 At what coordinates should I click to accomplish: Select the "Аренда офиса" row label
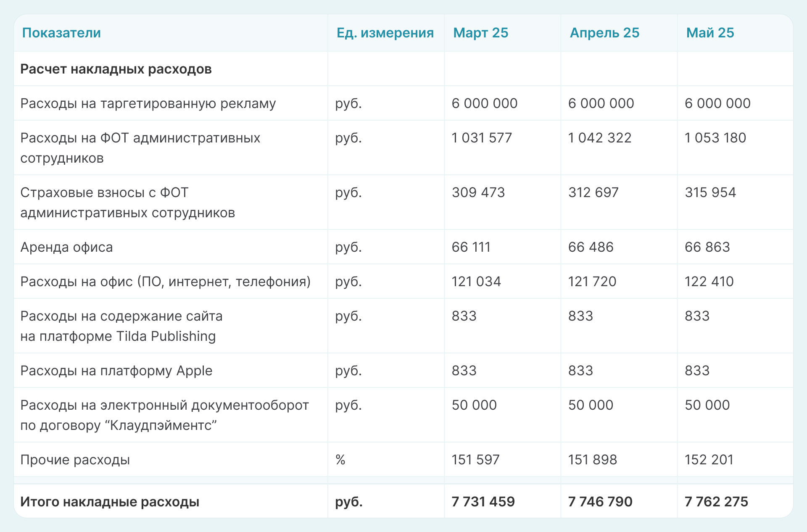pyautogui.click(x=66, y=247)
